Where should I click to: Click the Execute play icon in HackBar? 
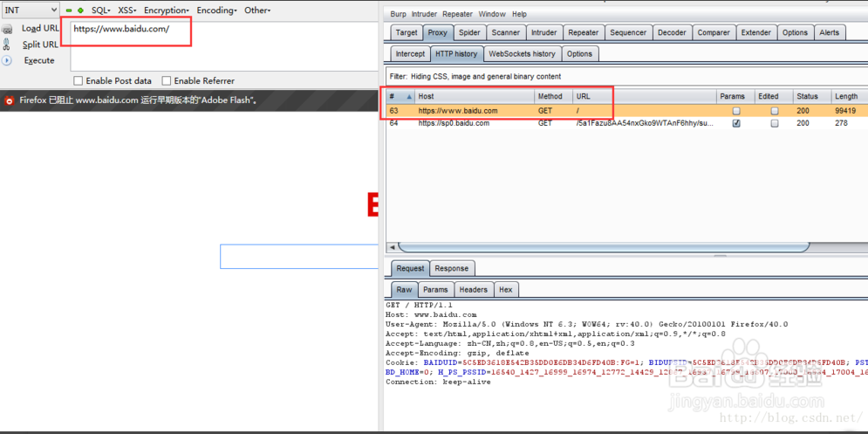click(x=7, y=60)
